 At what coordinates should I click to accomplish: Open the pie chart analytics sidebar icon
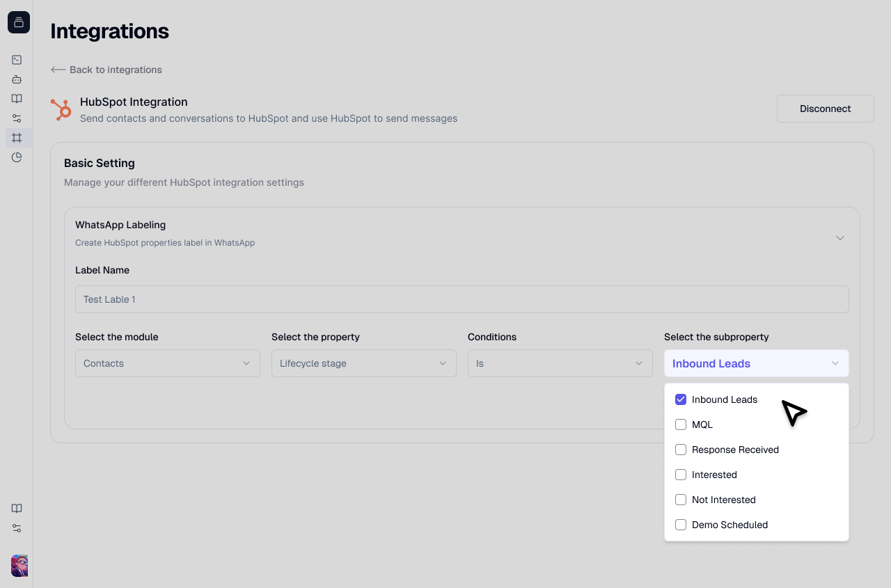tap(17, 157)
